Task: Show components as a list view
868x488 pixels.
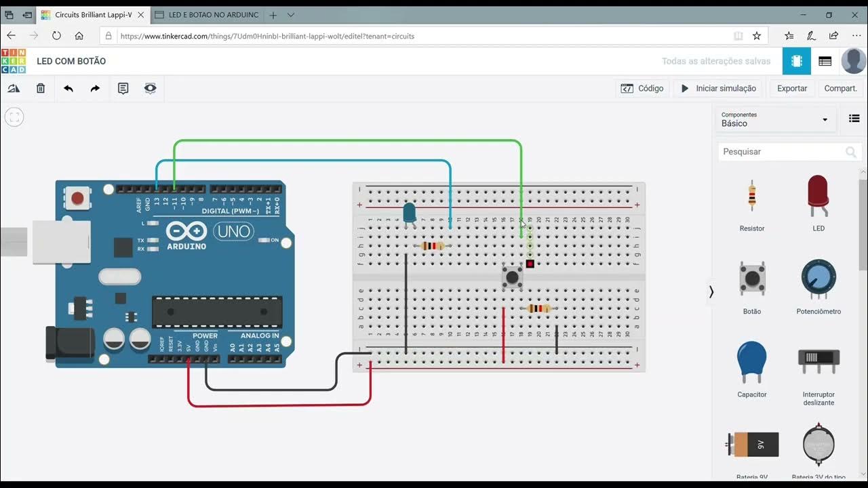Action: click(x=854, y=119)
